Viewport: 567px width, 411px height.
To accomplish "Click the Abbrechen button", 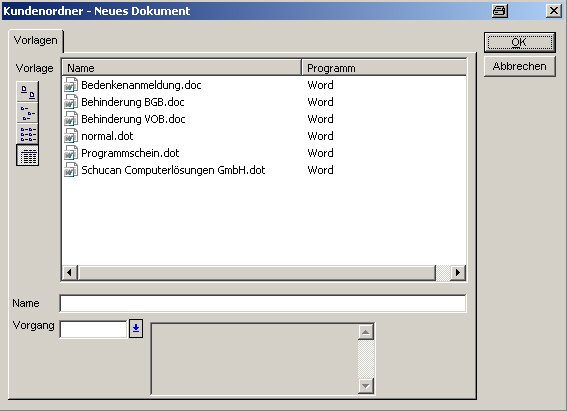I will [519, 67].
